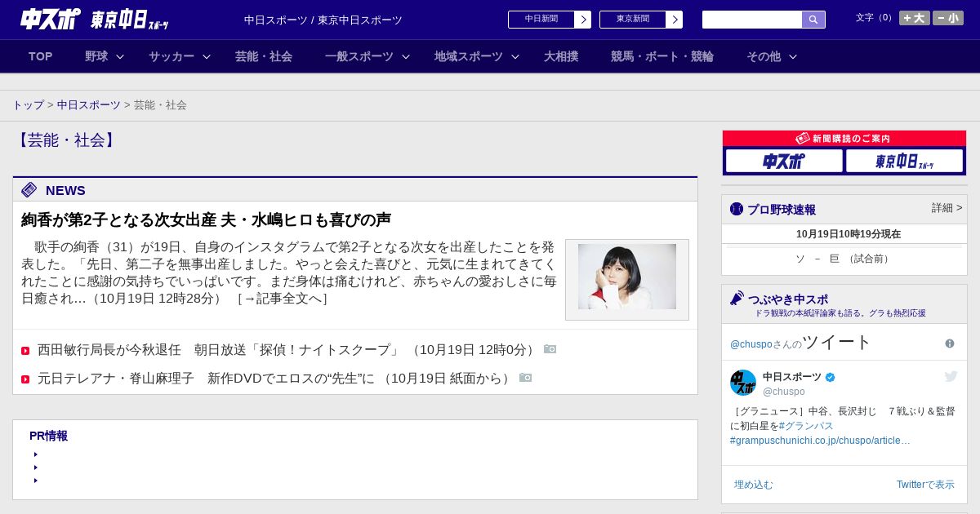
Task: Click the 絢香 article thumbnail photo
Action: tap(627, 277)
